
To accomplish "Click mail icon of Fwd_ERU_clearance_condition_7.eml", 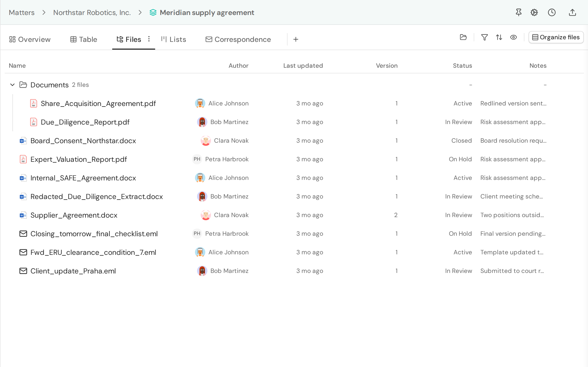I will pos(23,252).
